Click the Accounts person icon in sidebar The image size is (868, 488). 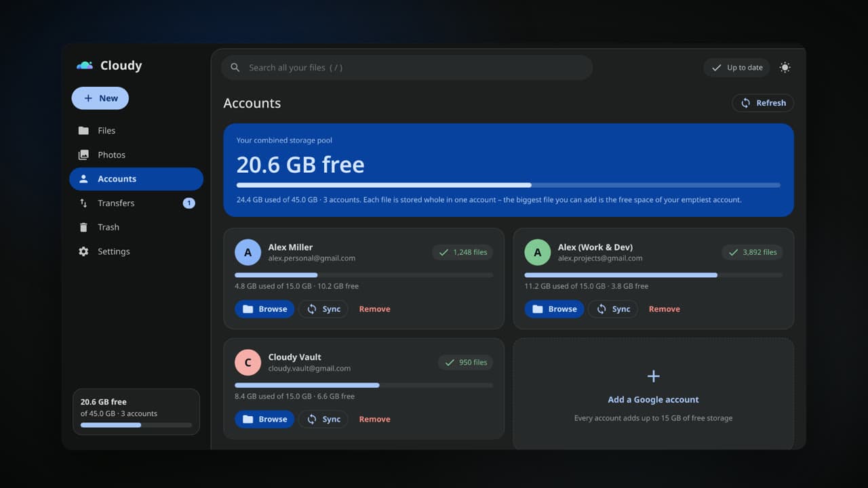click(x=83, y=179)
